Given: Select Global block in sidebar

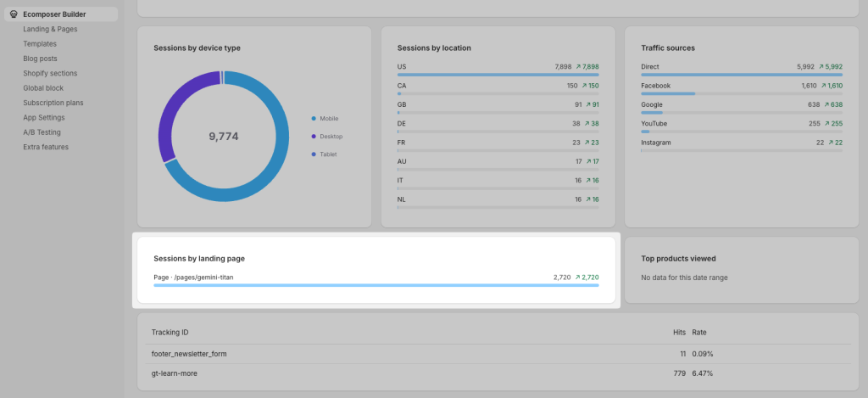Looking at the screenshot, I should [x=43, y=87].
